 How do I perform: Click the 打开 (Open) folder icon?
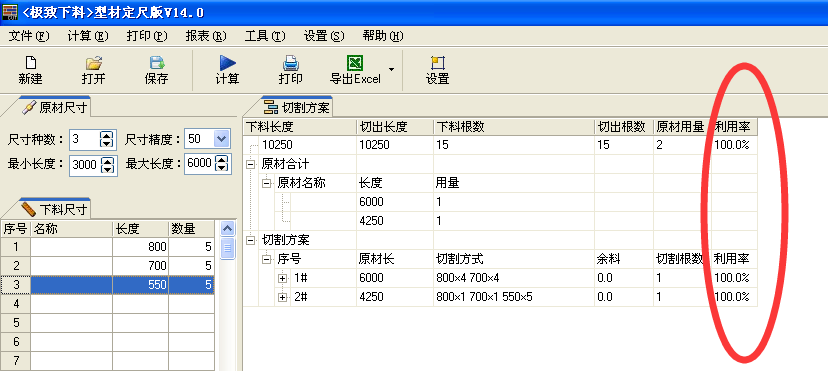[x=94, y=63]
